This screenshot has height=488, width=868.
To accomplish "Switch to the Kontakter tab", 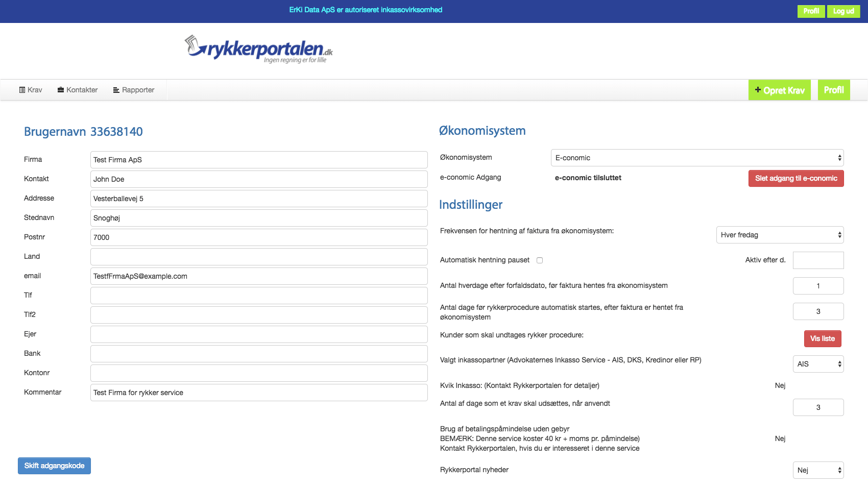I will pos(78,89).
